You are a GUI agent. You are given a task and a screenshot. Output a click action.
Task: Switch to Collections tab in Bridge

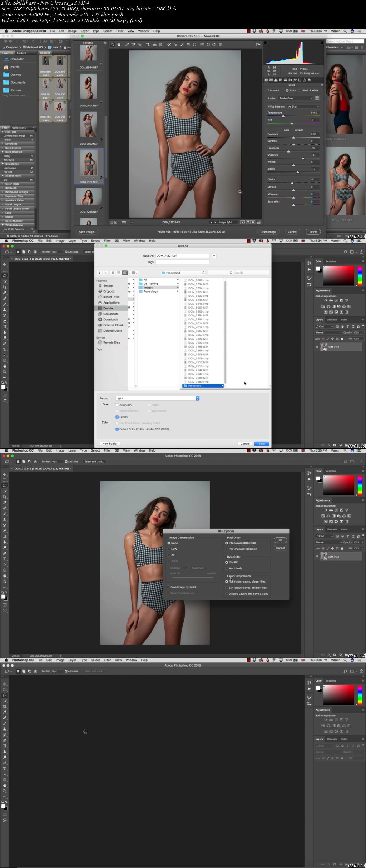coord(19,128)
